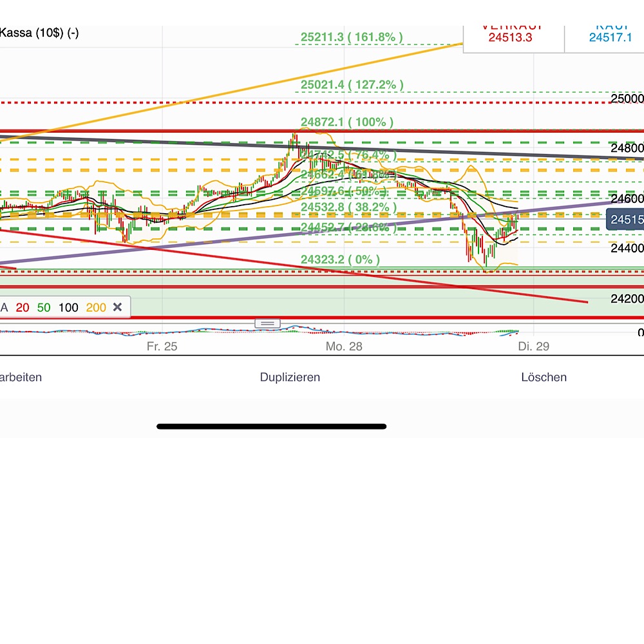Click the Kassa (10$) instrument title

tap(39, 33)
